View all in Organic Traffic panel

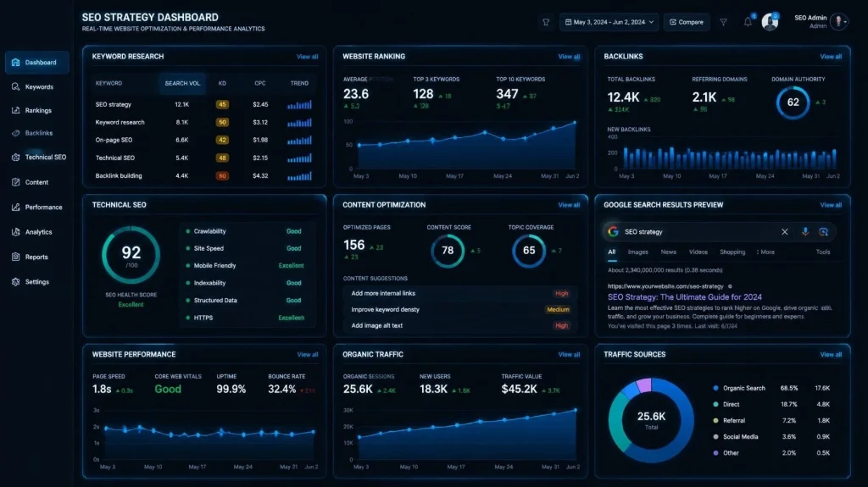569,355
